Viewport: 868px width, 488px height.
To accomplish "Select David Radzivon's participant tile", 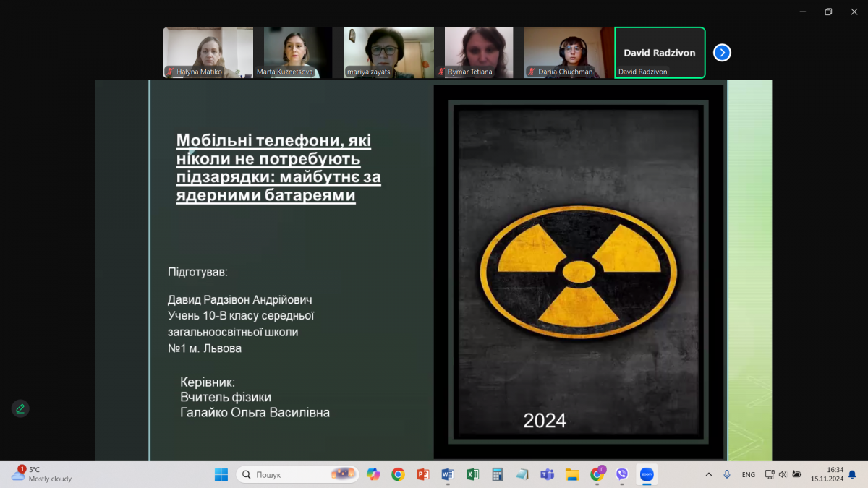I will coord(659,52).
